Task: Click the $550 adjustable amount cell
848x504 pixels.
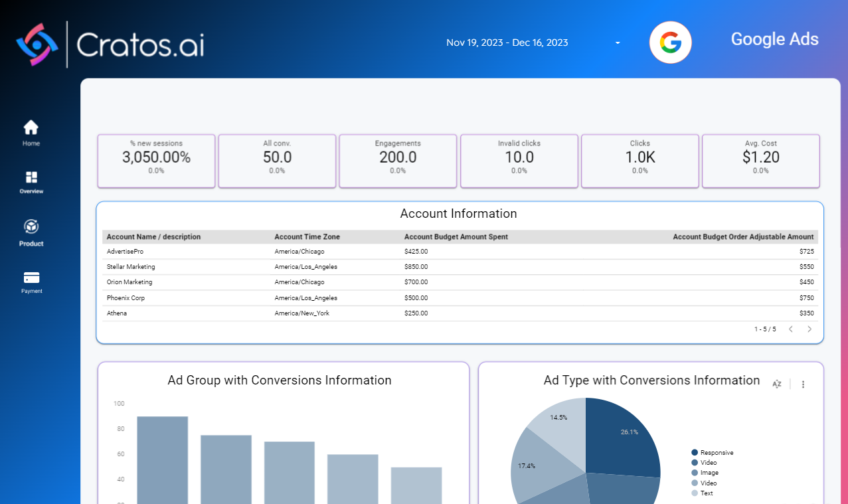Action: (x=807, y=267)
